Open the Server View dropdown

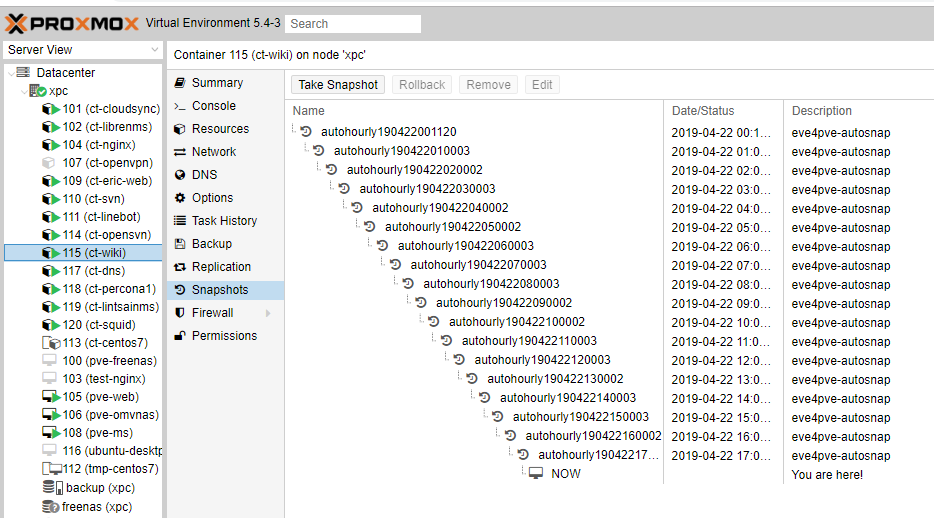point(83,50)
